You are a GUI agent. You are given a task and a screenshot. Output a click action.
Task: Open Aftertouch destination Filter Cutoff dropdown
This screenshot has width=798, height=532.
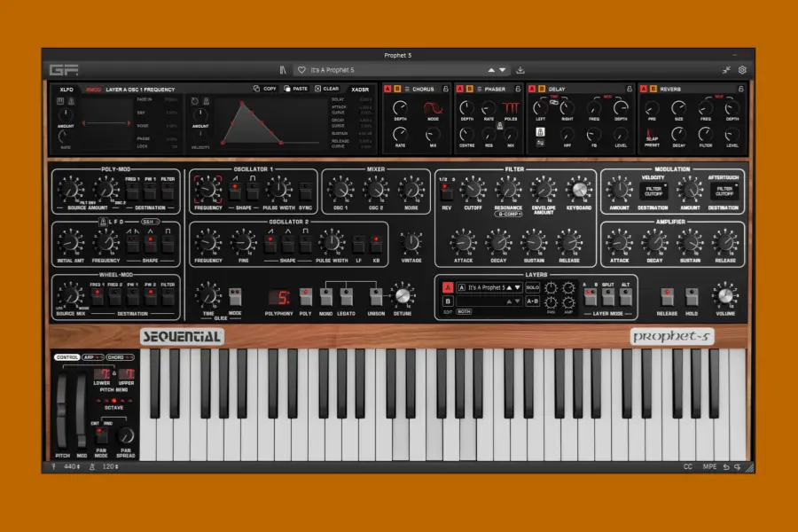pyautogui.click(x=724, y=192)
